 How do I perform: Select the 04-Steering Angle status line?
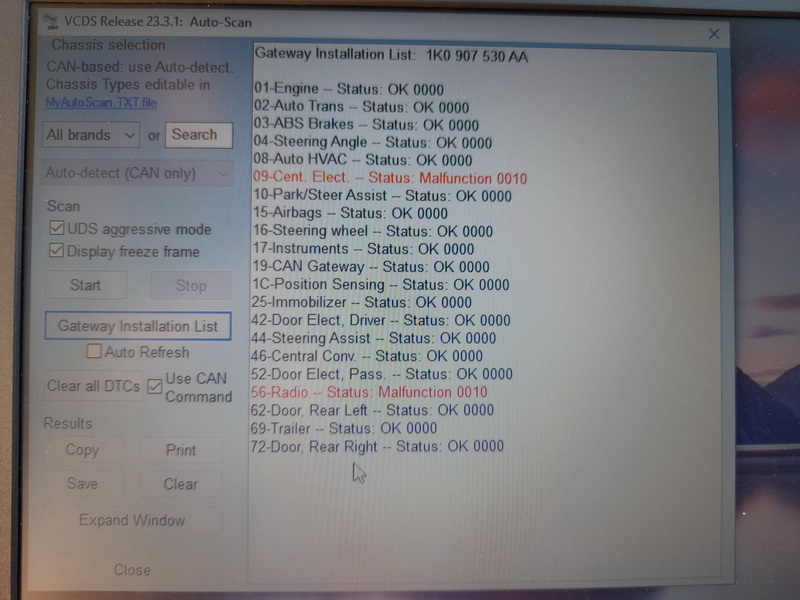(x=372, y=142)
